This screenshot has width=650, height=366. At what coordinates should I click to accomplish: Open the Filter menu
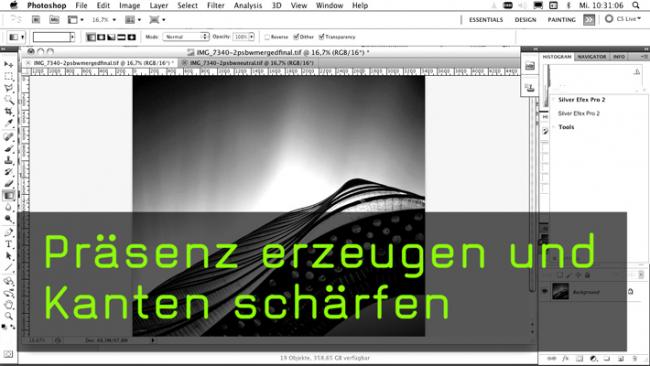point(216,5)
